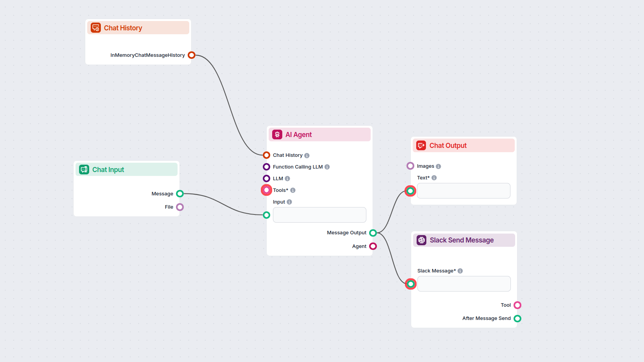The width and height of the screenshot is (644, 362).
Task: Click the After Message Send port
Action: pos(517,318)
